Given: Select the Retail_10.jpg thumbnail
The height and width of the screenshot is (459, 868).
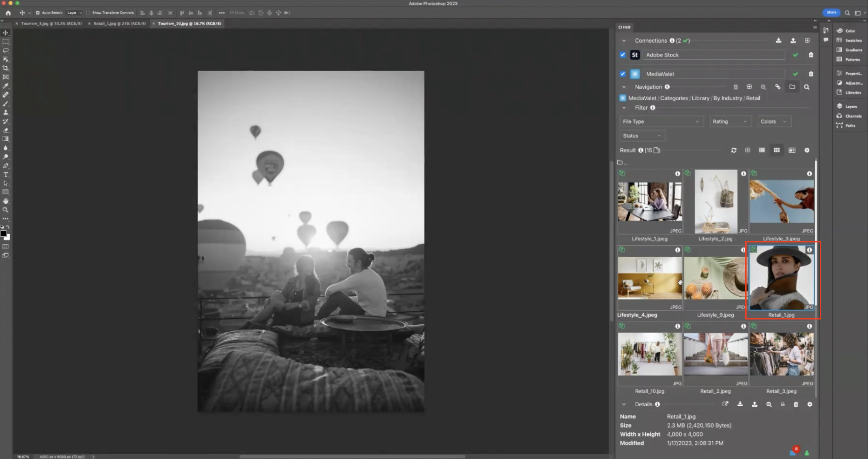Looking at the screenshot, I should pos(650,355).
